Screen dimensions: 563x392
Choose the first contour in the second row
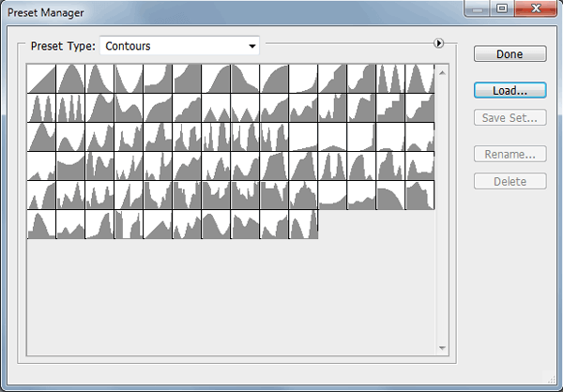coord(42,108)
